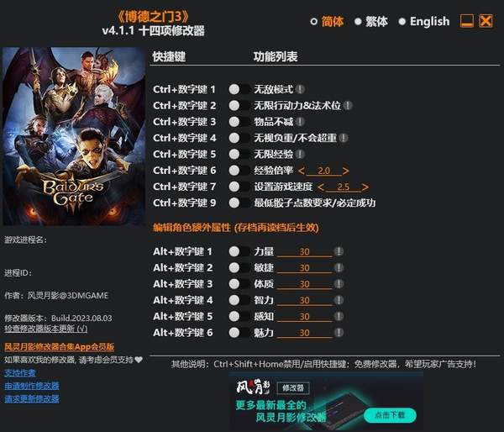Click info icon next to 物品不减
The image size is (504, 432).
click(x=300, y=122)
